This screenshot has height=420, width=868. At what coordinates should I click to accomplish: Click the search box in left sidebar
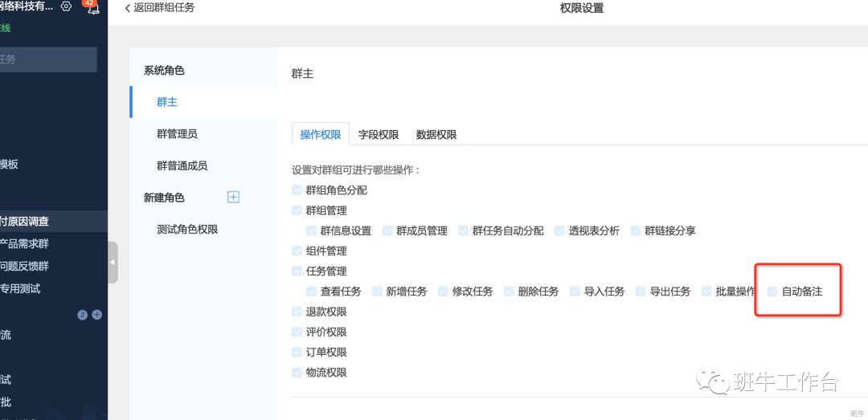click(x=48, y=59)
